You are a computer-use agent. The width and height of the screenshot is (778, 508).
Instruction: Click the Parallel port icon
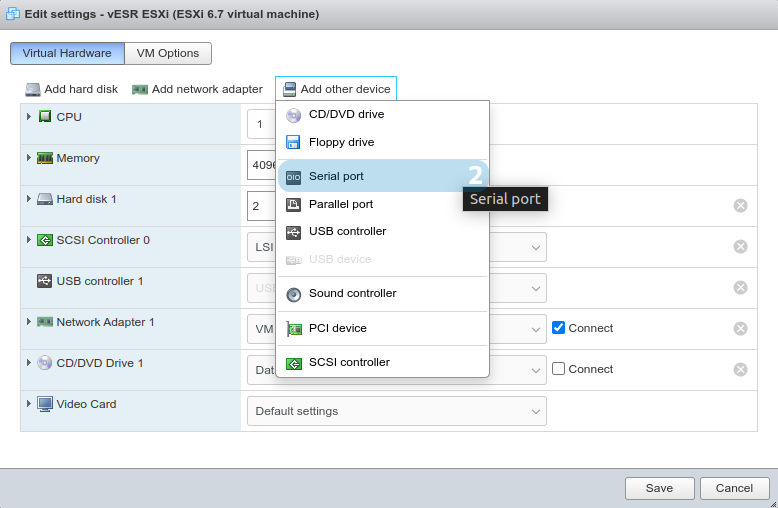[x=293, y=205]
